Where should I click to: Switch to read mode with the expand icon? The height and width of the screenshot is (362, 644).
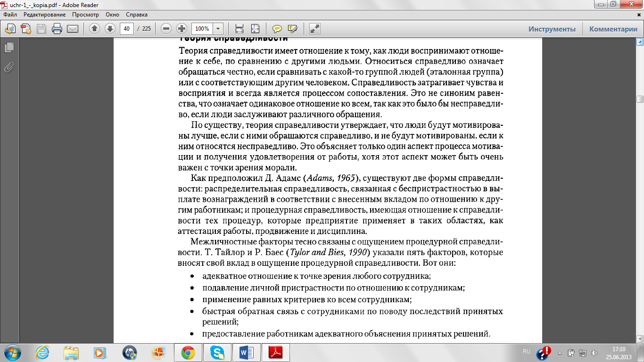(315, 29)
